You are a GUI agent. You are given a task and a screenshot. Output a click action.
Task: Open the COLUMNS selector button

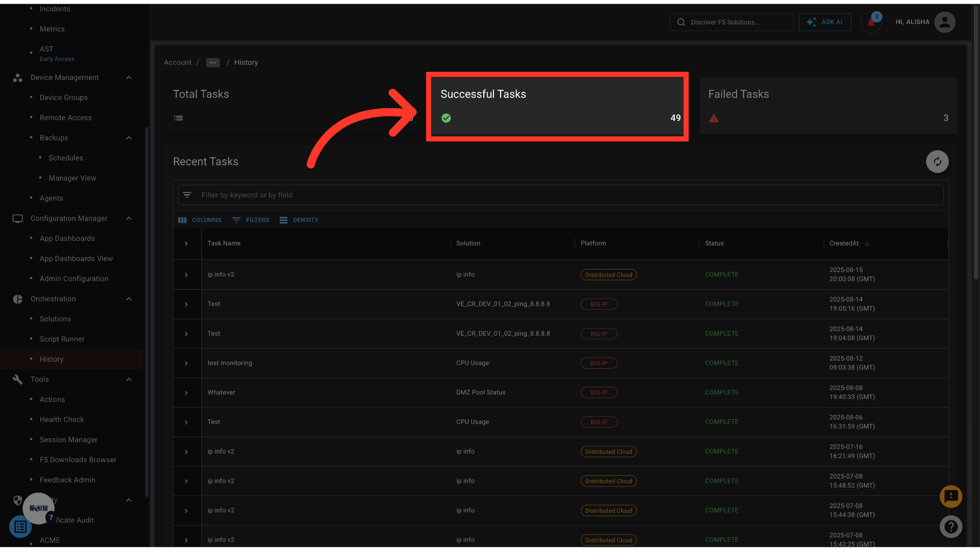[x=200, y=220]
